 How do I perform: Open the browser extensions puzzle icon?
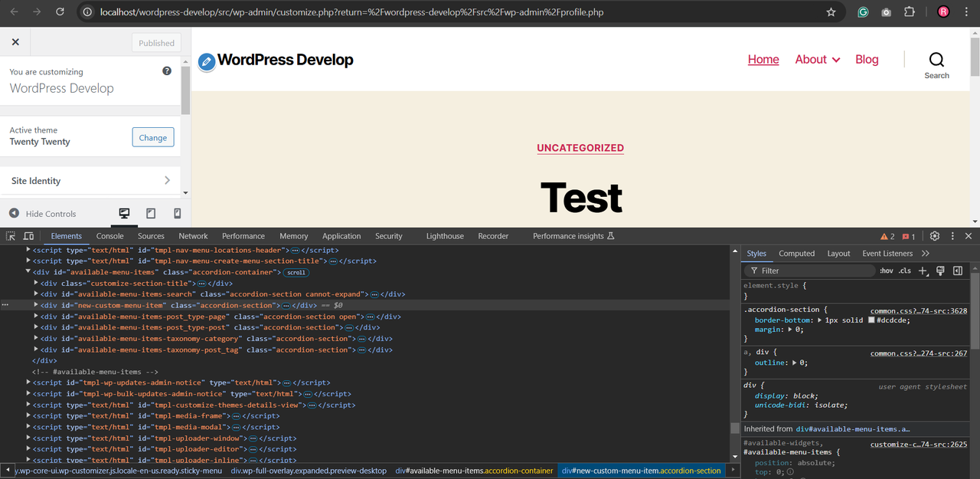coord(910,12)
